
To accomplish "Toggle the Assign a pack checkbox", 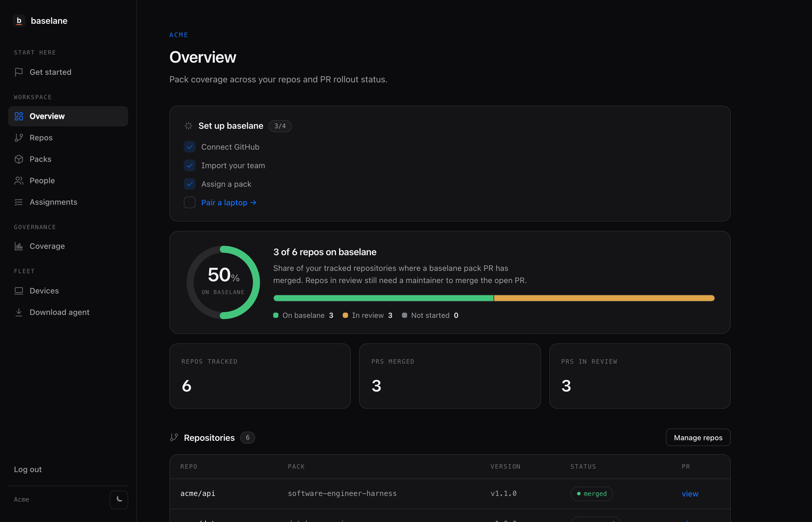I will pos(190,184).
